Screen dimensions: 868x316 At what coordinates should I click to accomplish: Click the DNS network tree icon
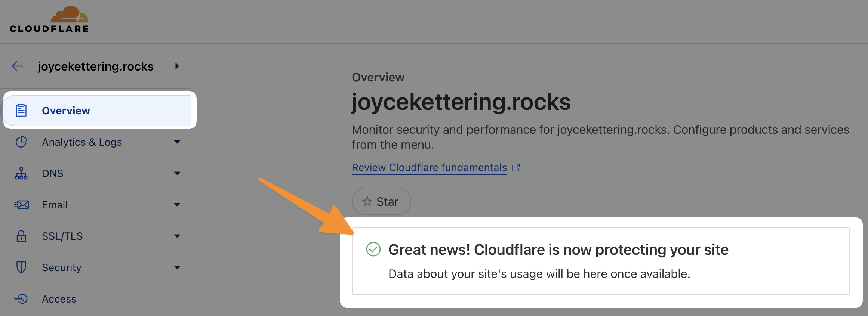[x=21, y=173]
